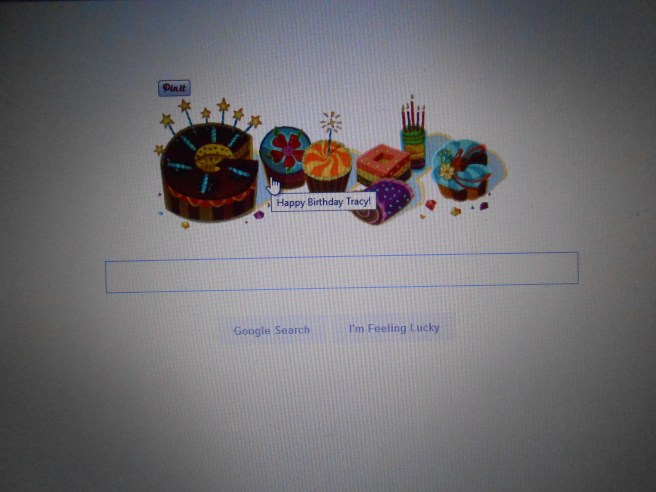
Task: Click the rightmost blue frosted cupcake
Action: coord(463,170)
